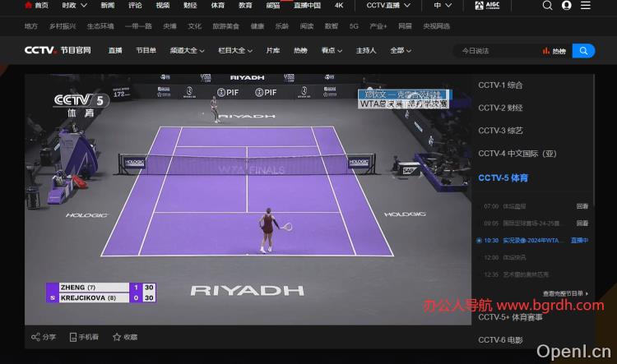Select CCTV-1 综合 channel
Image resolution: width=617 pixels, height=364 pixels.
pos(500,85)
